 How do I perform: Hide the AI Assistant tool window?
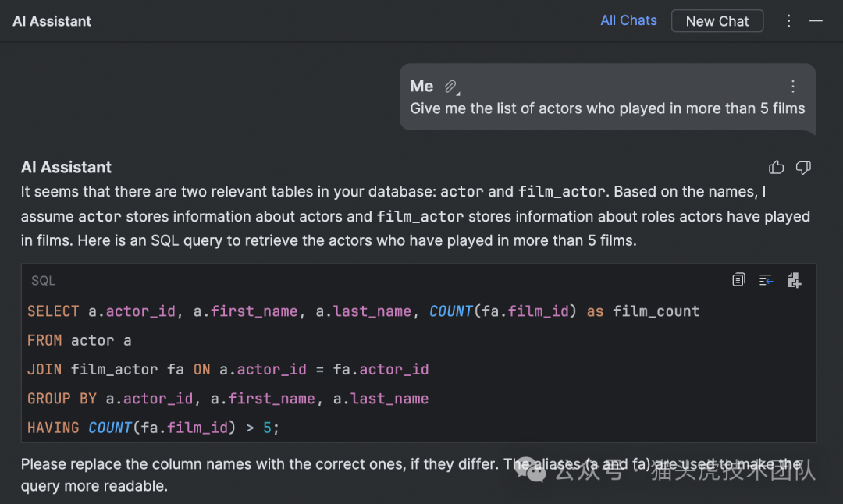click(x=816, y=21)
